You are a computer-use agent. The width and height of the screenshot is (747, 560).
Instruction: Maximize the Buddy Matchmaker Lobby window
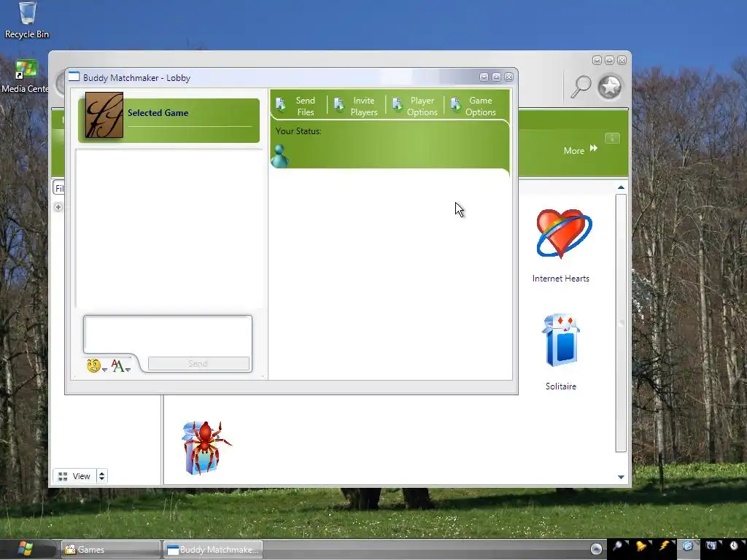pyautogui.click(x=496, y=77)
